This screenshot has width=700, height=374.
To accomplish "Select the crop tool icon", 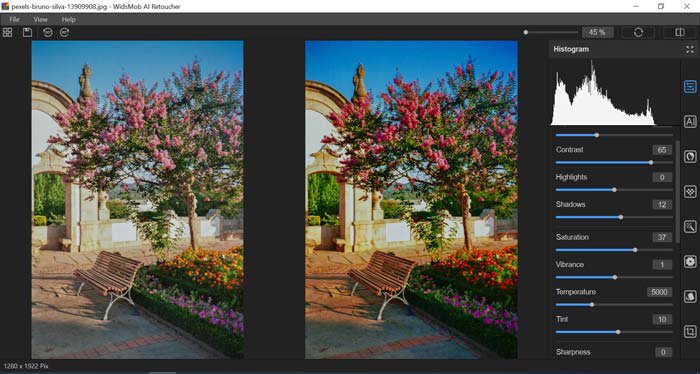I will [x=690, y=332].
